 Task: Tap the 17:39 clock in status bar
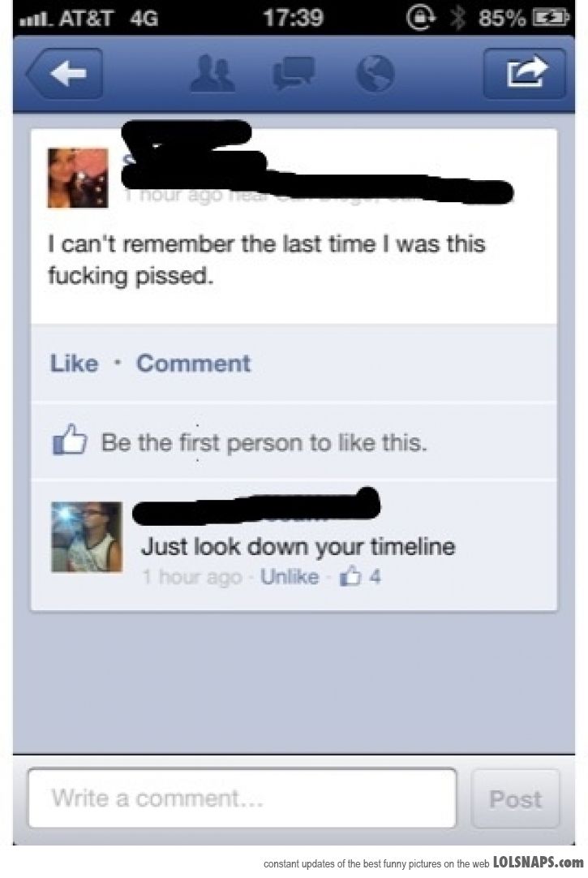coord(293,19)
